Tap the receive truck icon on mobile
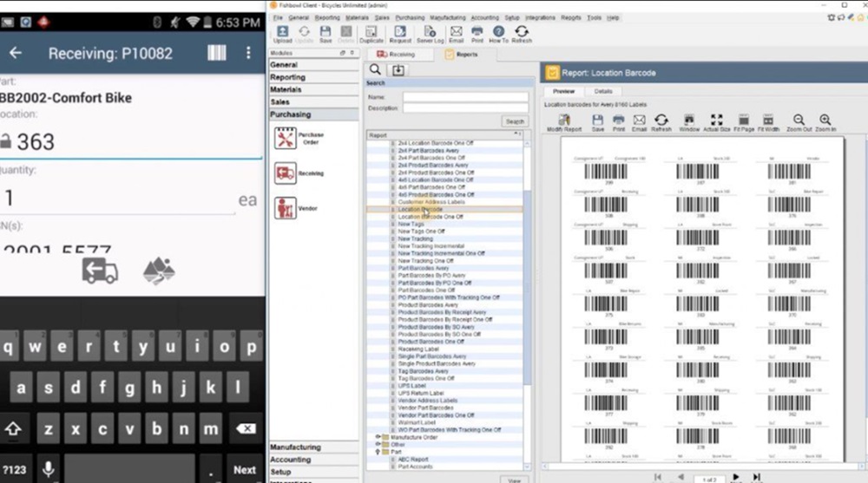 (x=100, y=271)
